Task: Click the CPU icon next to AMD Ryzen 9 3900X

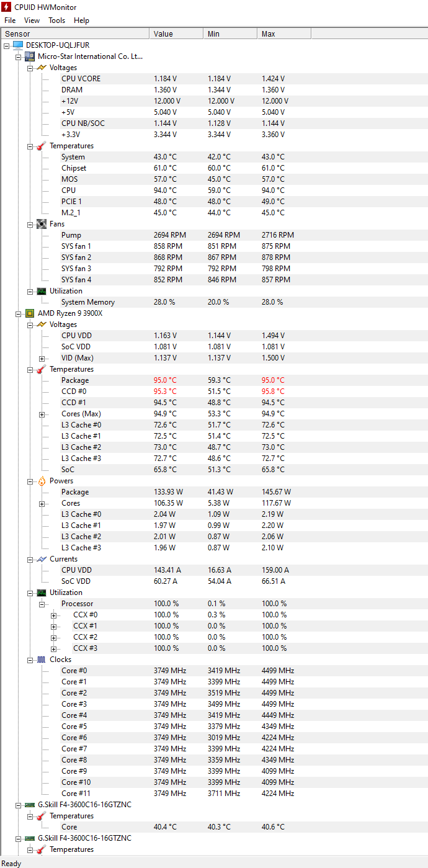Action: click(29, 313)
